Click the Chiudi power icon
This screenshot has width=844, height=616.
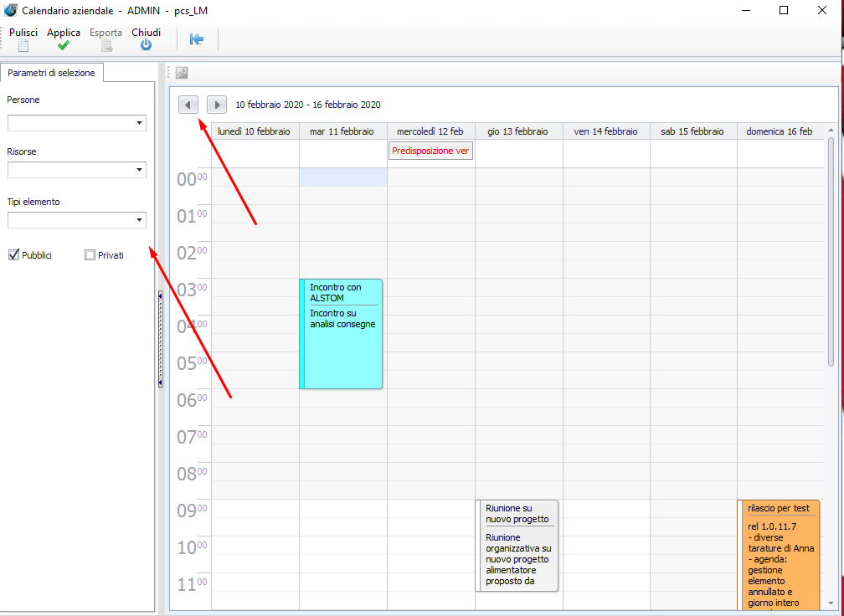pos(146,46)
